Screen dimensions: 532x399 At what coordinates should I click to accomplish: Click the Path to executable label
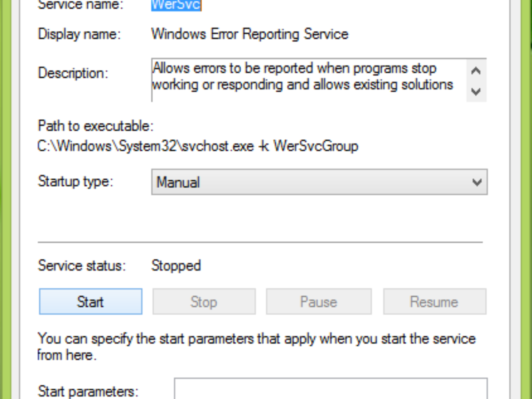[x=96, y=126]
